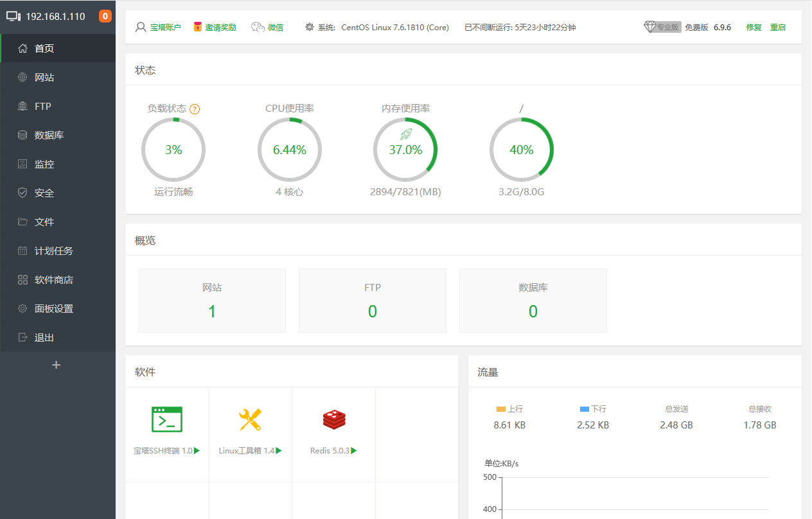Click the 专业版 diamond badge

point(662,27)
